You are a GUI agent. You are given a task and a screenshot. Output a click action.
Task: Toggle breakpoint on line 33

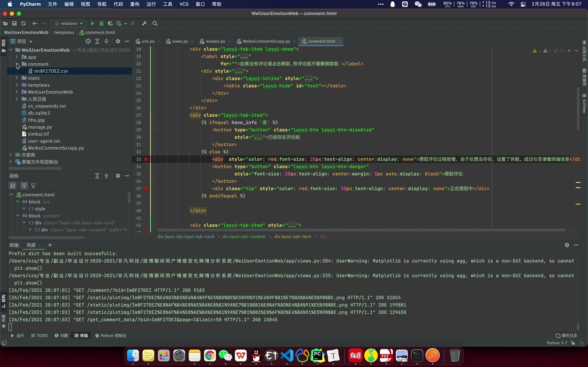[x=146, y=159]
